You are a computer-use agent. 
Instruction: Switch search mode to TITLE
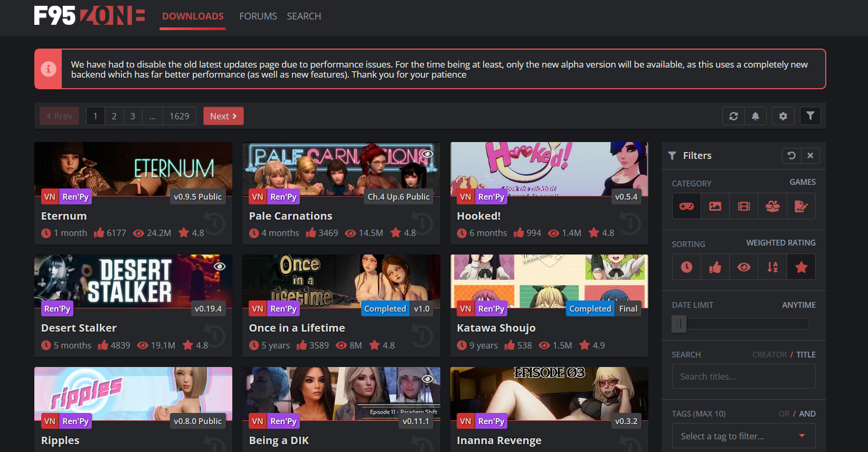click(x=806, y=355)
